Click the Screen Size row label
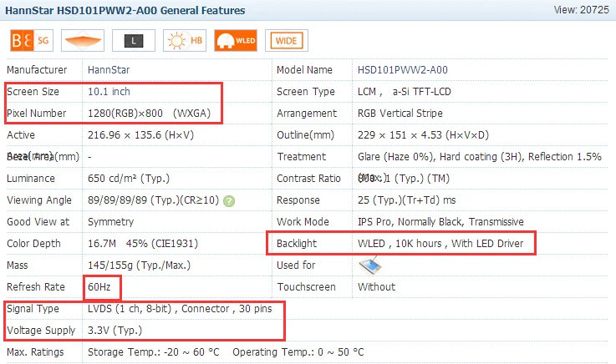 [33, 92]
